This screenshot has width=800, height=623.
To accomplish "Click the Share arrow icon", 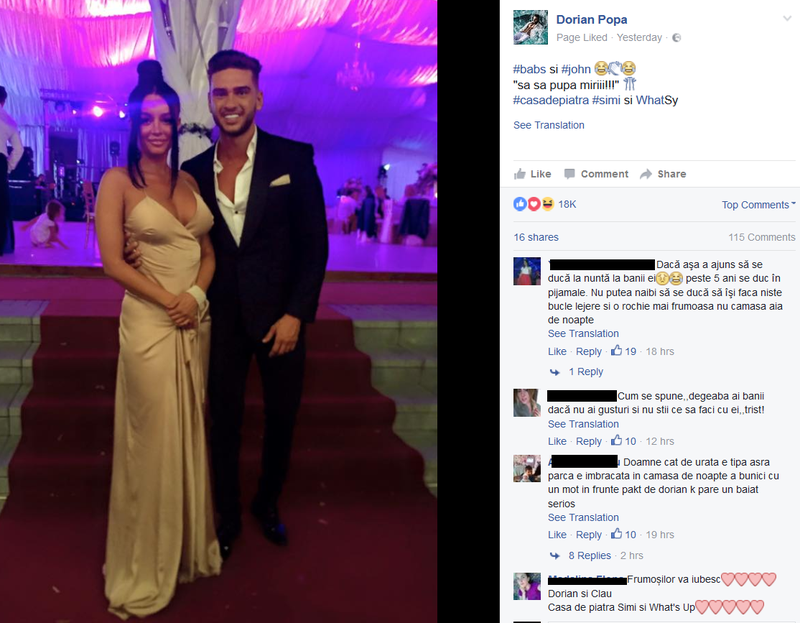I will point(646,174).
